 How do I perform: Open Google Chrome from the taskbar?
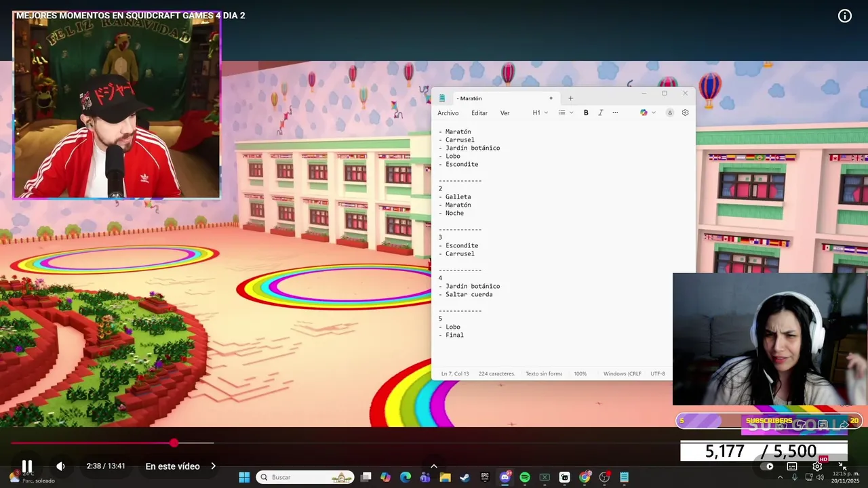pyautogui.click(x=585, y=477)
